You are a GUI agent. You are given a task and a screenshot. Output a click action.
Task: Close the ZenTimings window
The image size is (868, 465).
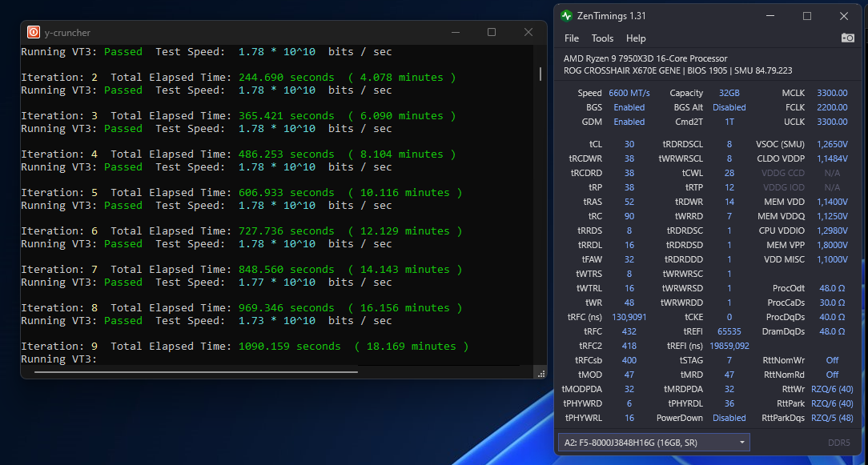[x=844, y=16]
